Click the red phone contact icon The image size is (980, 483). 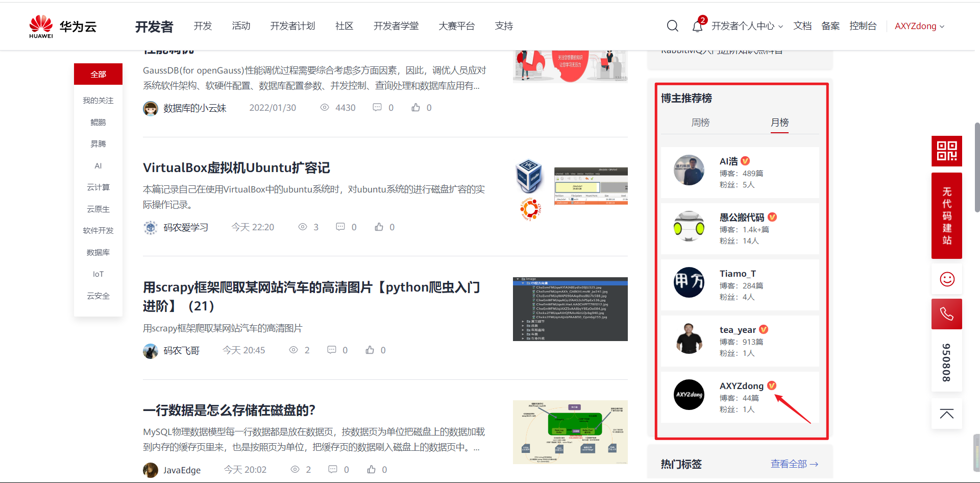tap(947, 314)
